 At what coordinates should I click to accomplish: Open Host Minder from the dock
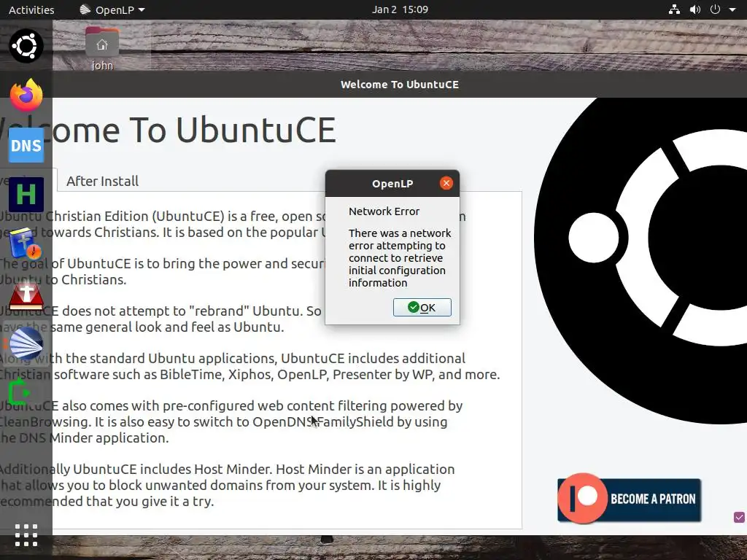pos(26,195)
